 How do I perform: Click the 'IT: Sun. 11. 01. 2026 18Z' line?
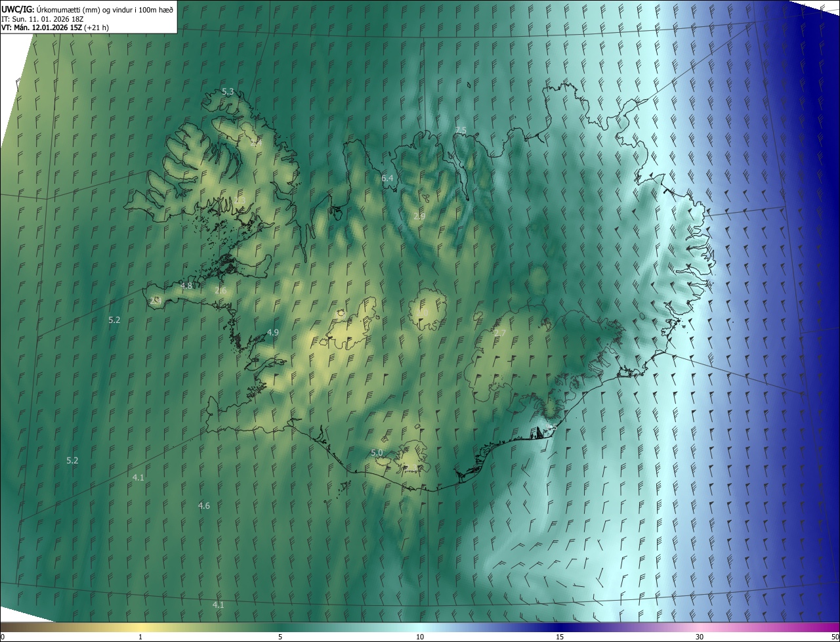tap(42, 19)
